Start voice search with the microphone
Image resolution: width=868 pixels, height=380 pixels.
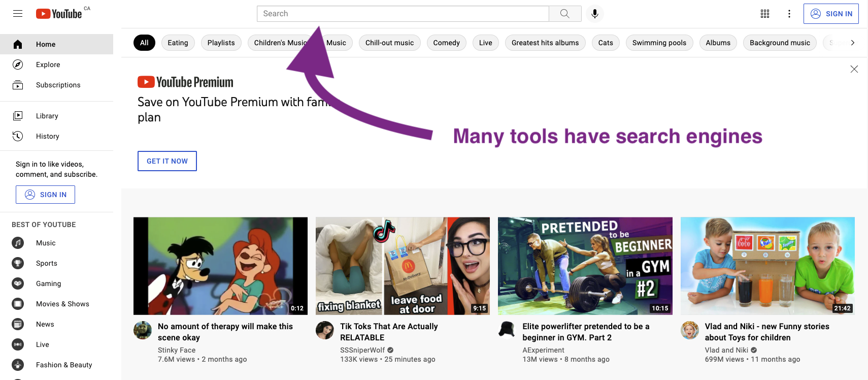tap(595, 14)
